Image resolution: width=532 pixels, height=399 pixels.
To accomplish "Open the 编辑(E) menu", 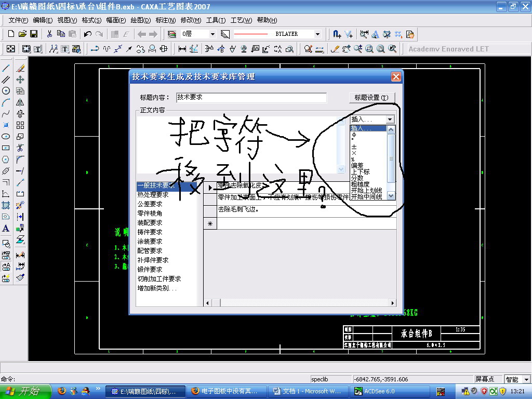I will (x=43, y=20).
